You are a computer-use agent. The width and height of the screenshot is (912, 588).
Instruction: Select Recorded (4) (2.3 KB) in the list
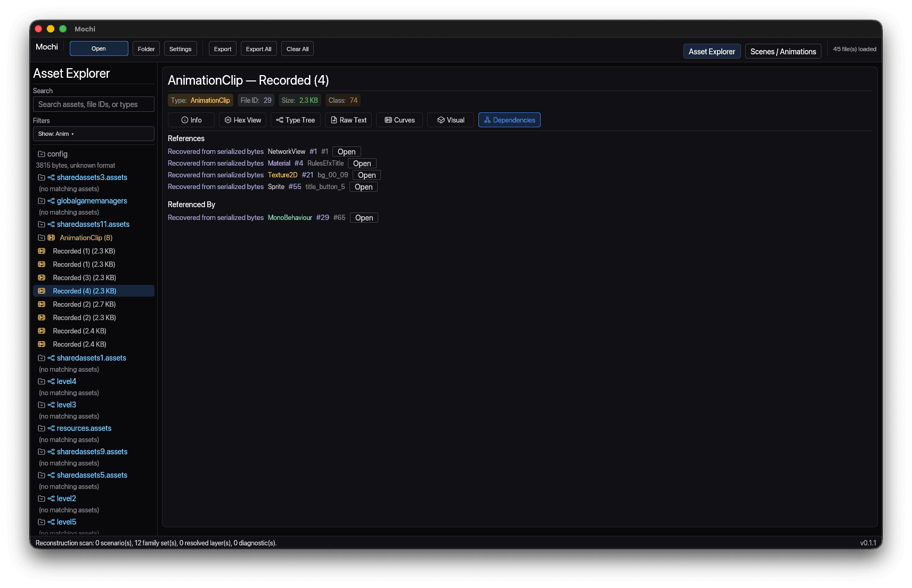94,291
